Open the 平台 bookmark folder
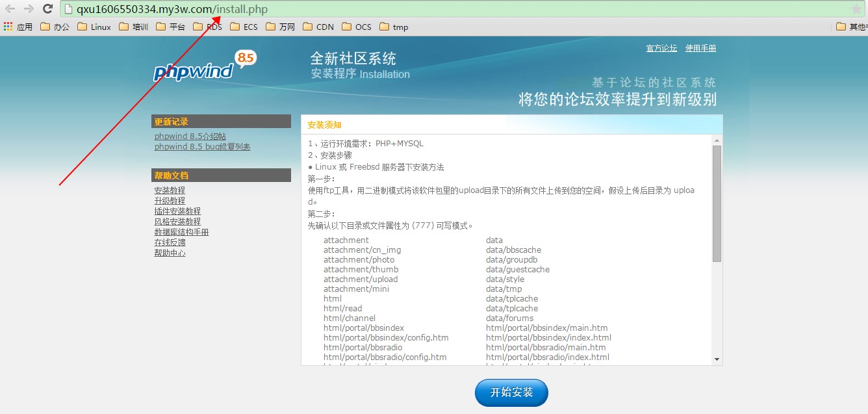Screen dimensions: 868x414 click(170, 27)
